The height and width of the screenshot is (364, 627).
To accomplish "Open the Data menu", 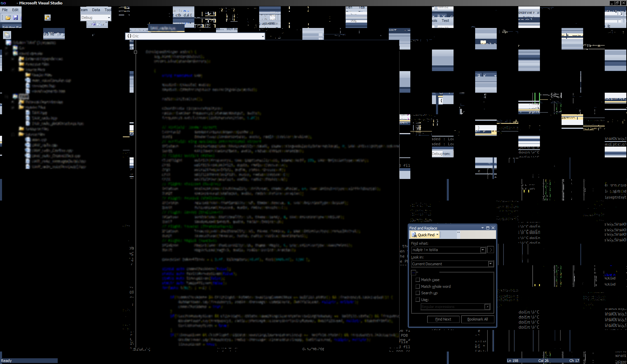I will (96, 10).
